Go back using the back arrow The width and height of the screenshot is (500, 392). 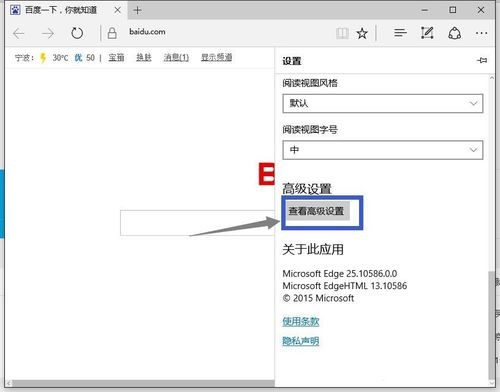pos(19,33)
